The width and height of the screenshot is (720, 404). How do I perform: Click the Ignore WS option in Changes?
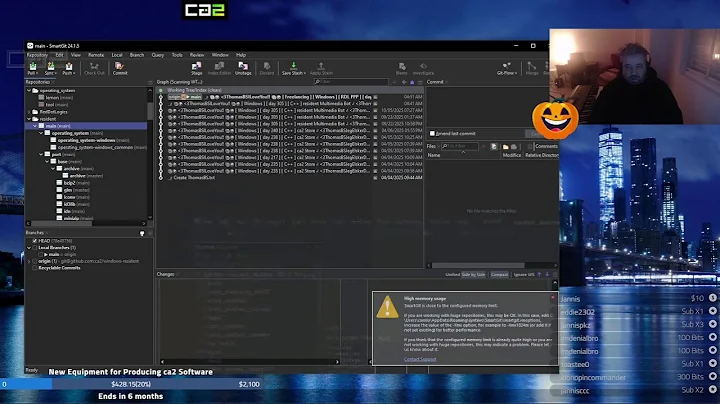click(x=524, y=275)
